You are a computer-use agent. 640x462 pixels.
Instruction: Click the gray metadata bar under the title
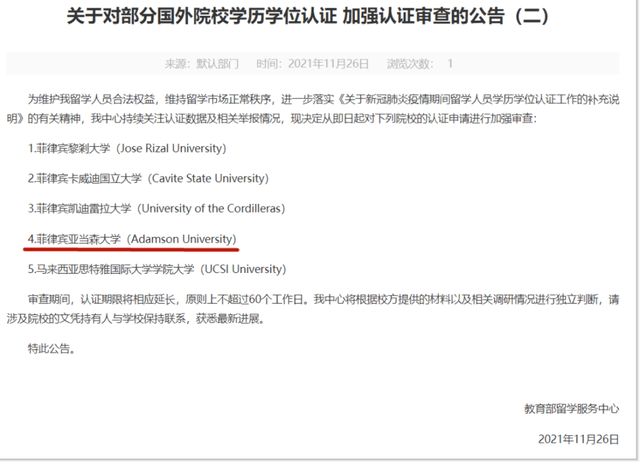tap(313, 64)
